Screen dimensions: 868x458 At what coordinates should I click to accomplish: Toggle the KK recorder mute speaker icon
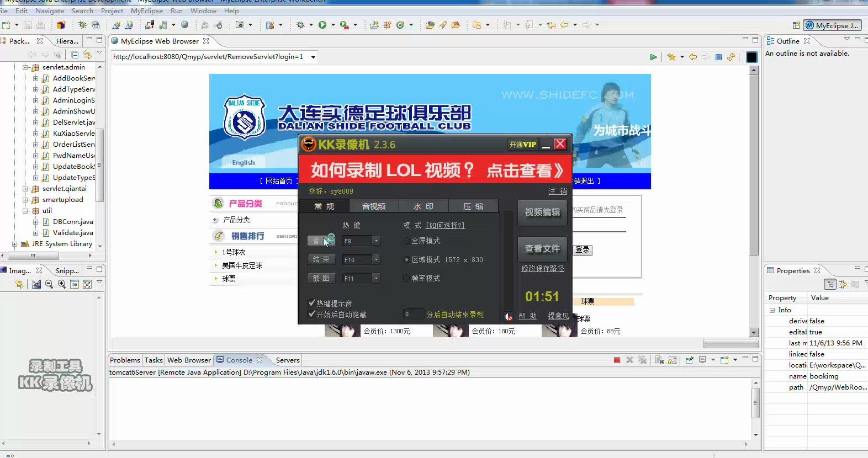click(x=509, y=316)
